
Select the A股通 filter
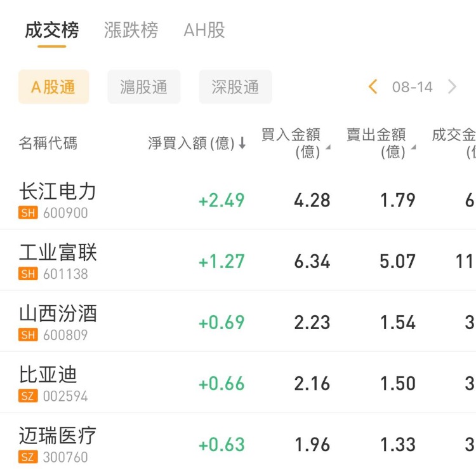point(53,87)
